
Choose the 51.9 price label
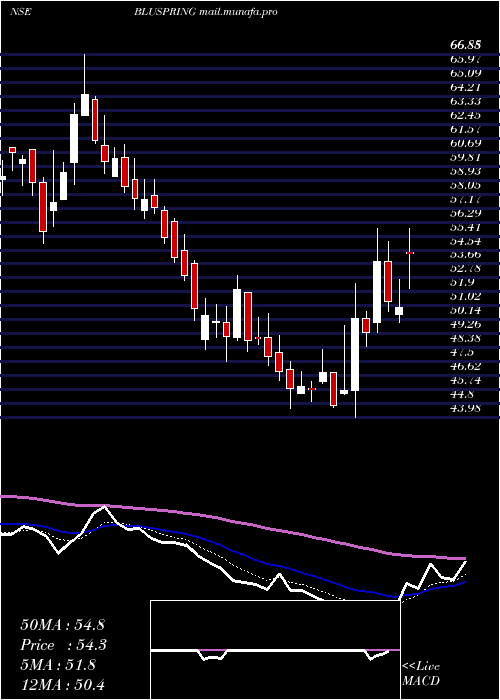(462, 282)
